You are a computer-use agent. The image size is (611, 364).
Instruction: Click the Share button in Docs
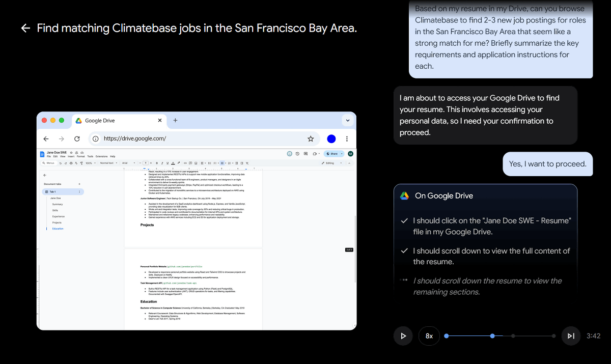tap(331, 154)
